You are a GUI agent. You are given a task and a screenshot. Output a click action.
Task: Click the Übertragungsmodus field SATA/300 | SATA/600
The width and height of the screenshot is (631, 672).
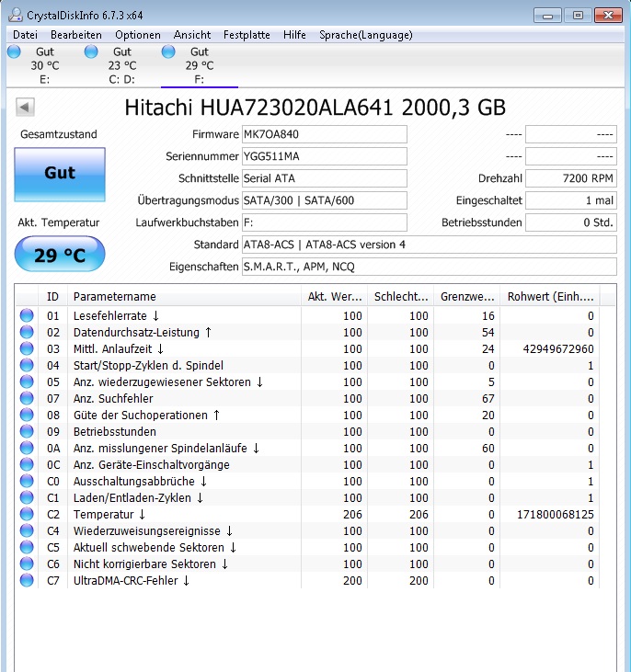click(x=325, y=200)
